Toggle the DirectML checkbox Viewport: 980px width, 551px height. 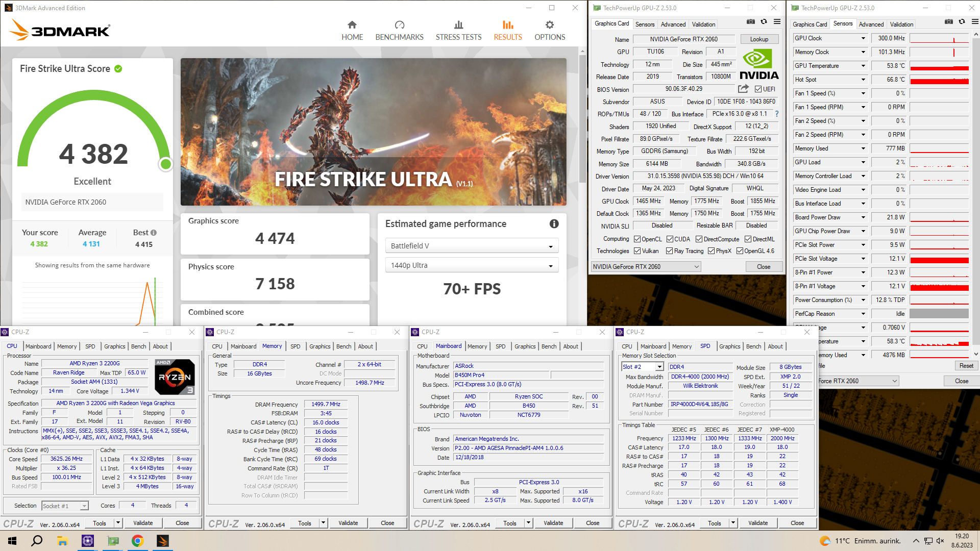(748, 239)
